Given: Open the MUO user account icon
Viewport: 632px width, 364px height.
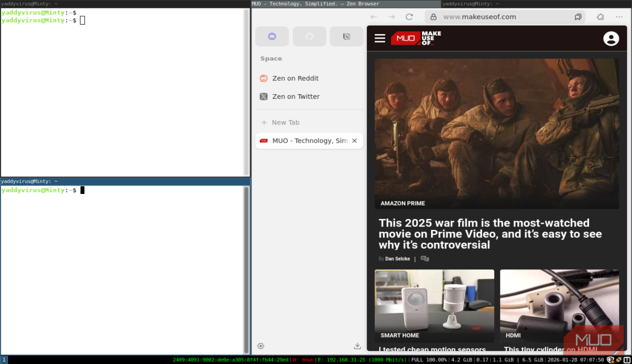Looking at the screenshot, I should coord(611,38).
